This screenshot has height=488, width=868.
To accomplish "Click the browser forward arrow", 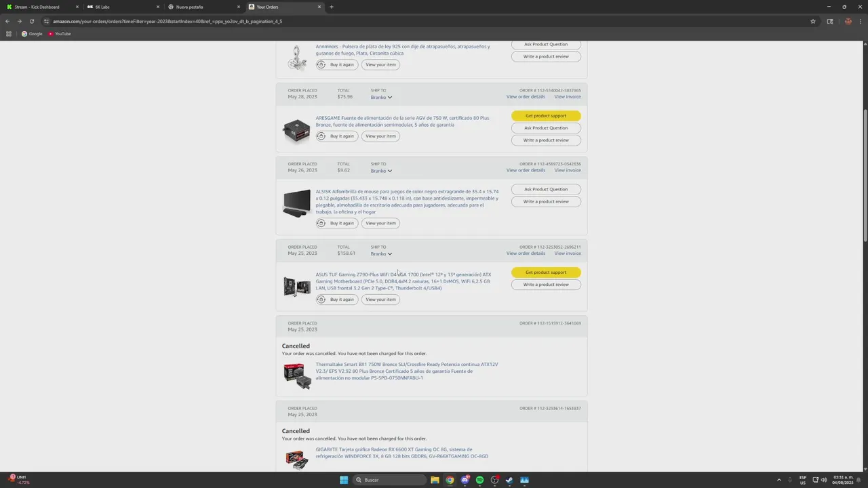I will (19, 21).
